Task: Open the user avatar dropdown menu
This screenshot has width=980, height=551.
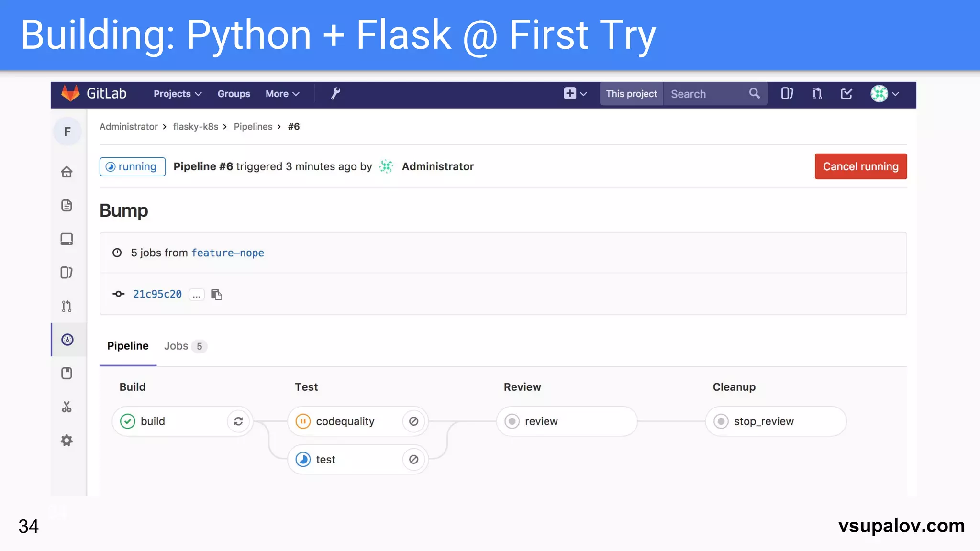Action: (885, 94)
